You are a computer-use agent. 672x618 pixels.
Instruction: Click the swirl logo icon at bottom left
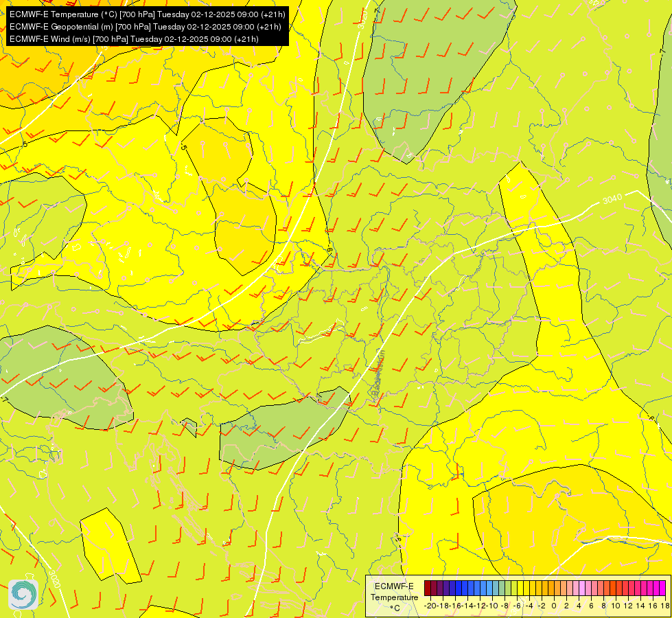[23, 595]
